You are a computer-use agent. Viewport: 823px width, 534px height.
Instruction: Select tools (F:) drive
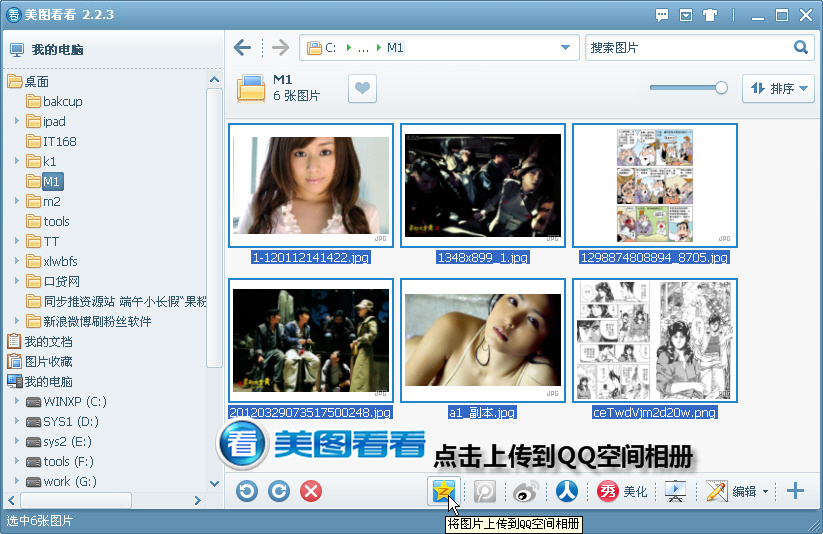pyautogui.click(x=60, y=462)
